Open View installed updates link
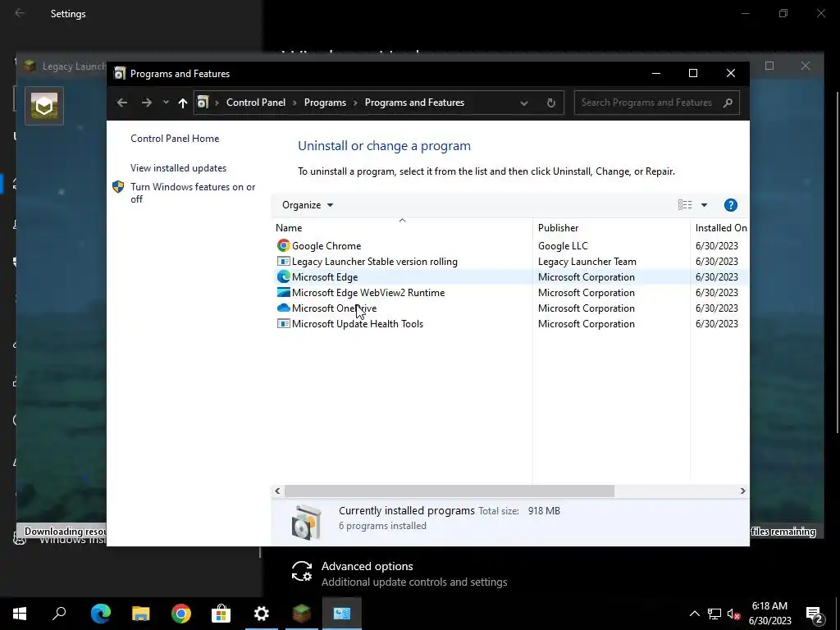 [178, 168]
